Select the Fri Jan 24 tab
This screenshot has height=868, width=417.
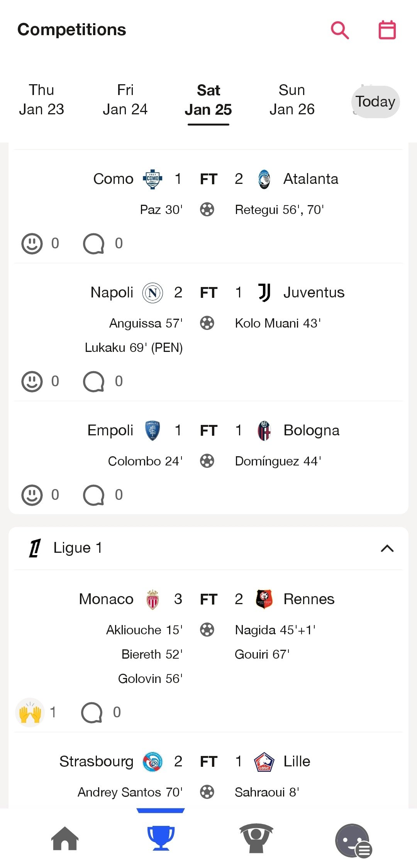tap(125, 100)
